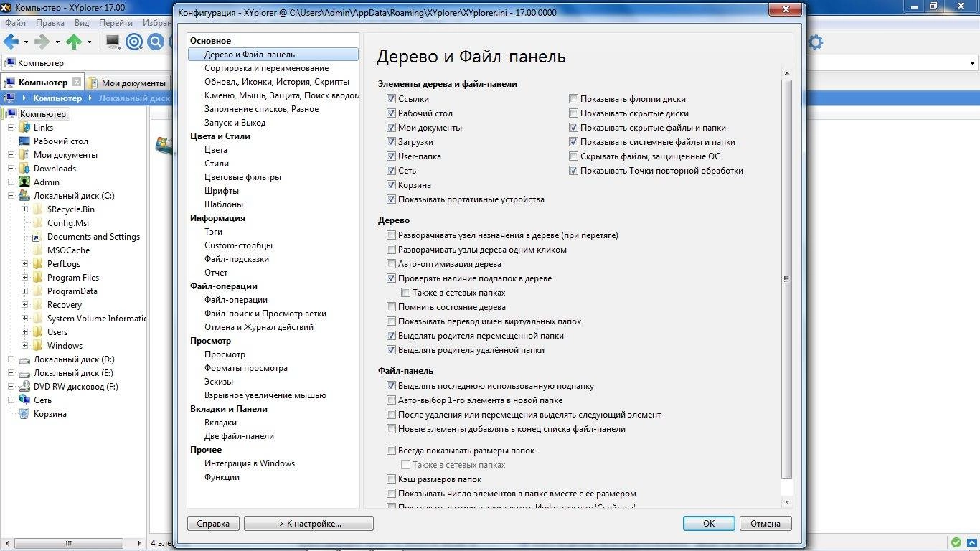Click the OK button

pyautogui.click(x=709, y=523)
